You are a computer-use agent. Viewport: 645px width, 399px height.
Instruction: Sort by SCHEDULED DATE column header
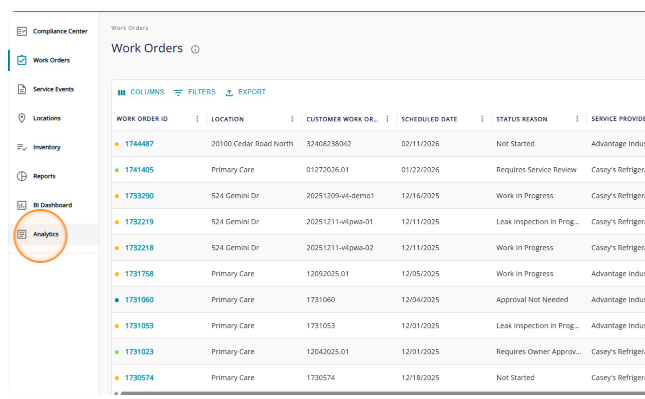coord(429,119)
